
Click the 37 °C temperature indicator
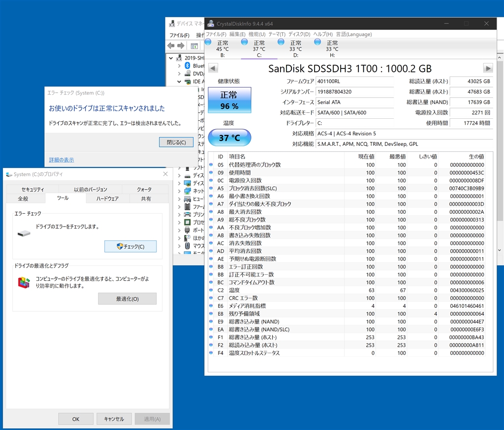(229, 138)
